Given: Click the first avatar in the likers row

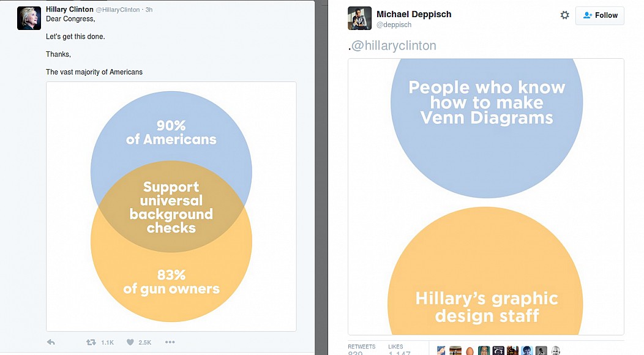Looking at the screenshot, I should (441, 351).
